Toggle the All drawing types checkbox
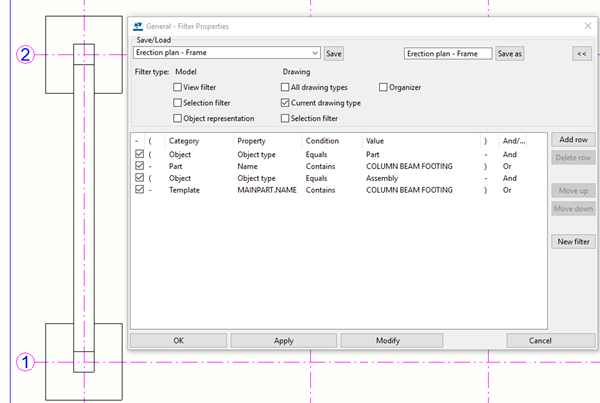Viewport: 600px width, 403px height. pos(285,88)
